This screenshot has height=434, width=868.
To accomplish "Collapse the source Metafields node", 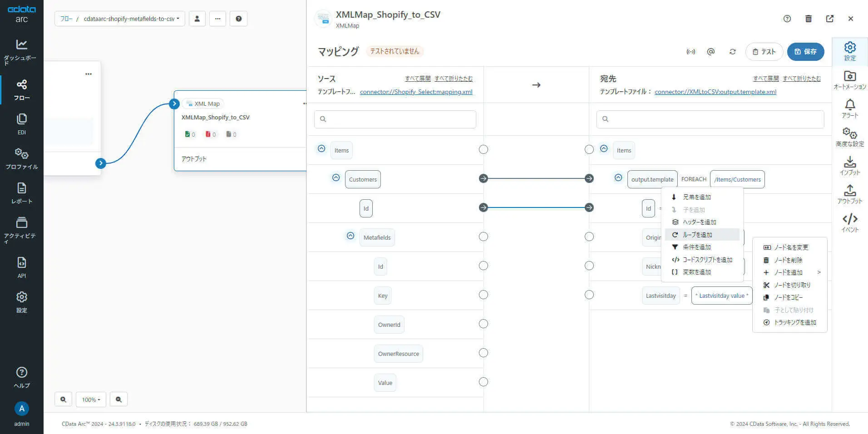I will tap(350, 236).
